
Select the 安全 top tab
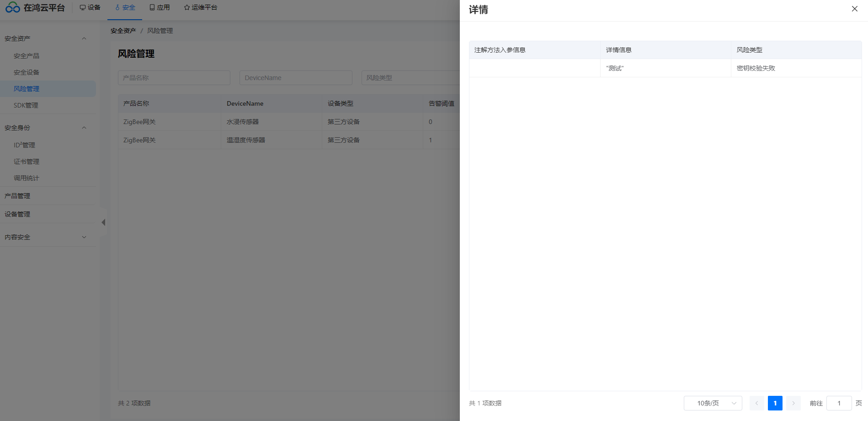click(x=125, y=7)
